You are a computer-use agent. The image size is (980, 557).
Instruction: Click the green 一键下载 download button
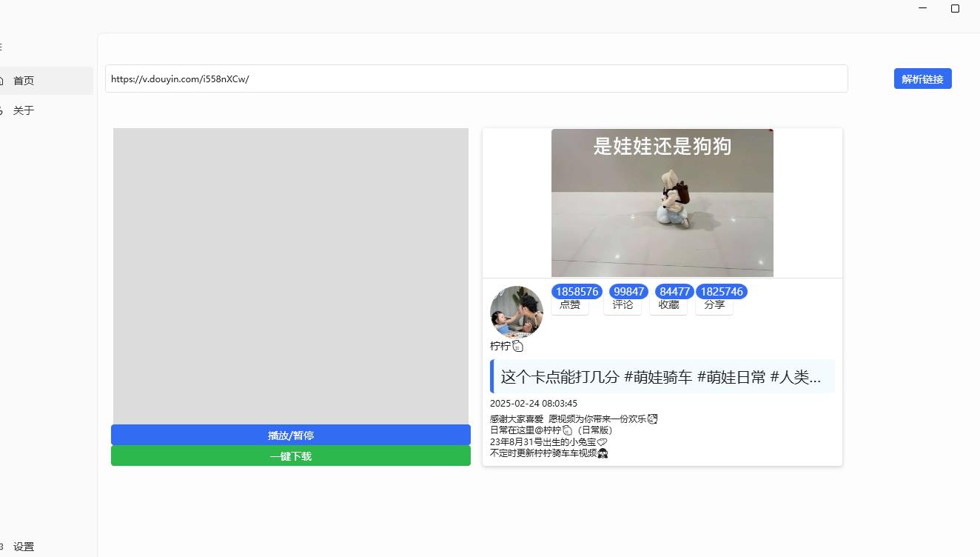[x=291, y=456]
